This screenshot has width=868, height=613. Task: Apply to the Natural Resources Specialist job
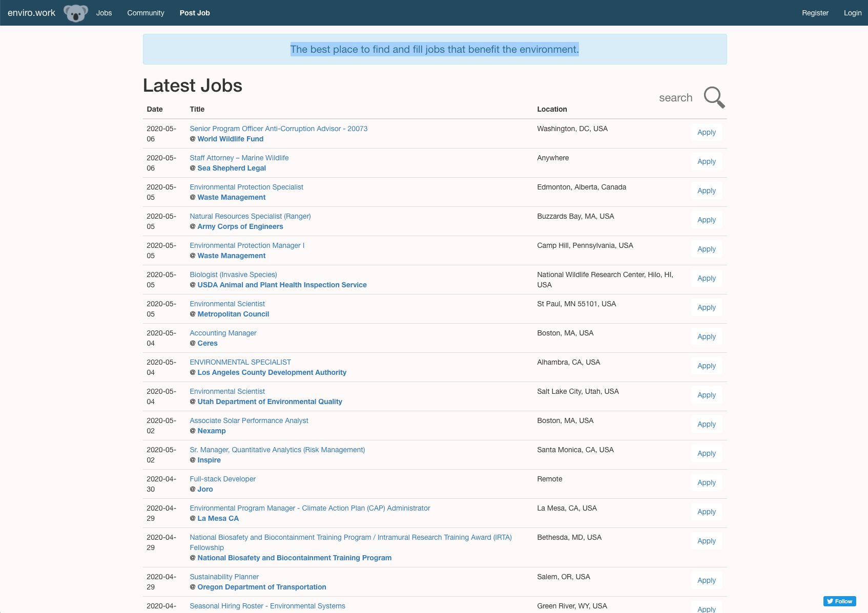click(706, 220)
